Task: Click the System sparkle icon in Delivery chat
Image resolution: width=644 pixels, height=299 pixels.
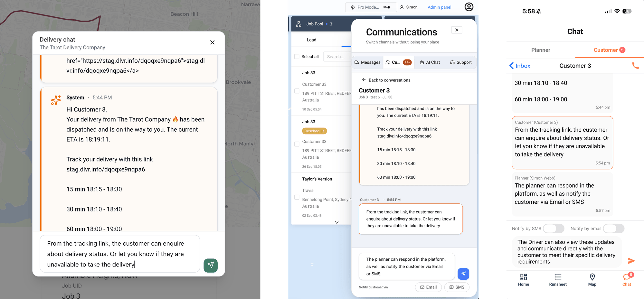Action: [x=56, y=100]
